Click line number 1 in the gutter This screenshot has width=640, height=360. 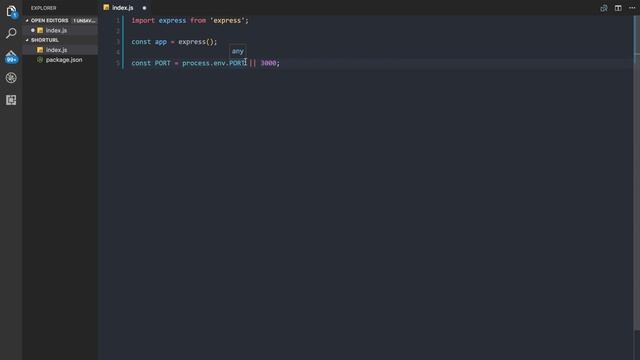click(x=118, y=20)
